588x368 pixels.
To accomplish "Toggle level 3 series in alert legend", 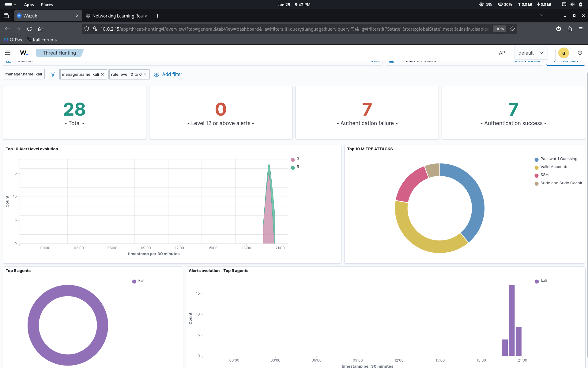I will [295, 159].
